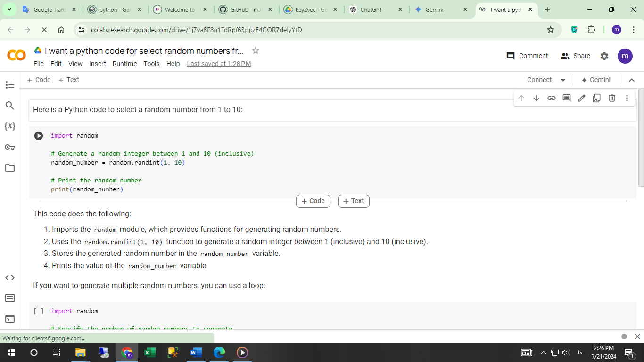Open Word from the taskbar
Image resolution: width=644 pixels, height=362 pixels.
pos(196,353)
